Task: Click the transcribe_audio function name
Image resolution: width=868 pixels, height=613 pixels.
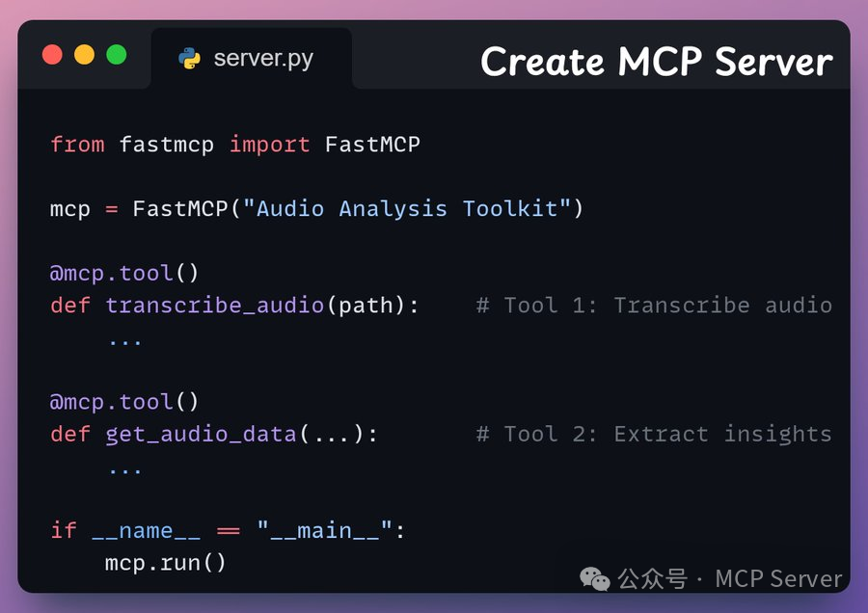Action: tap(215, 306)
